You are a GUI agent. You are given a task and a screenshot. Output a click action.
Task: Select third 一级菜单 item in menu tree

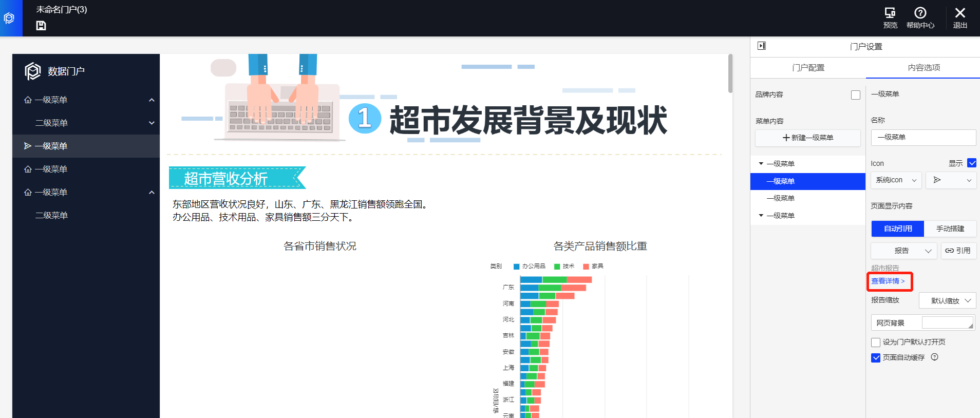(808, 198)
